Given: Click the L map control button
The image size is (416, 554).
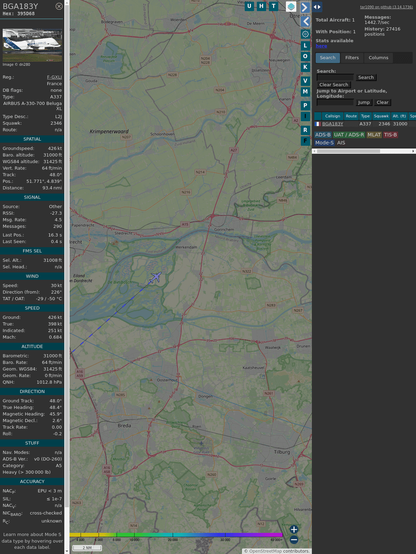Looking at the screenshot, I should (x=305, y=45).
